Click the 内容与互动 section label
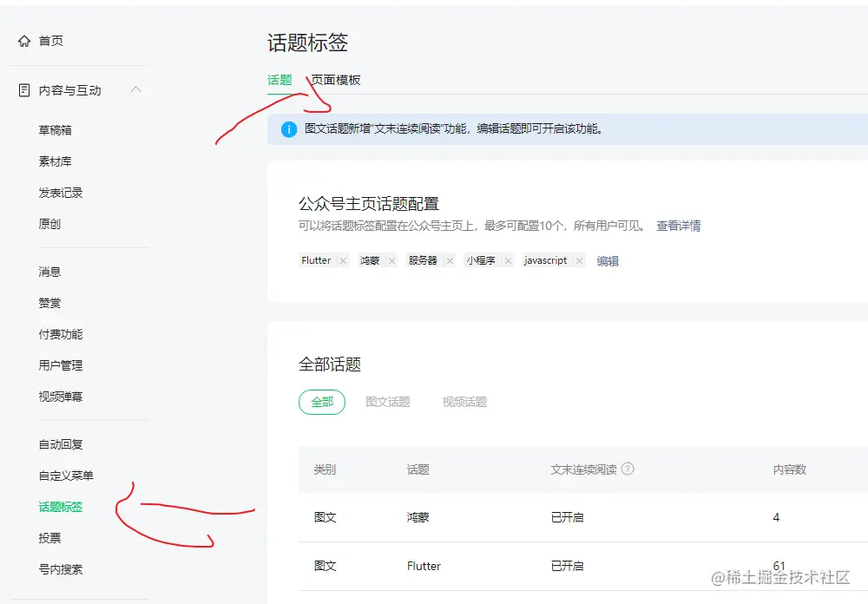This screenshot has width=868, height=604. [69, 90]
